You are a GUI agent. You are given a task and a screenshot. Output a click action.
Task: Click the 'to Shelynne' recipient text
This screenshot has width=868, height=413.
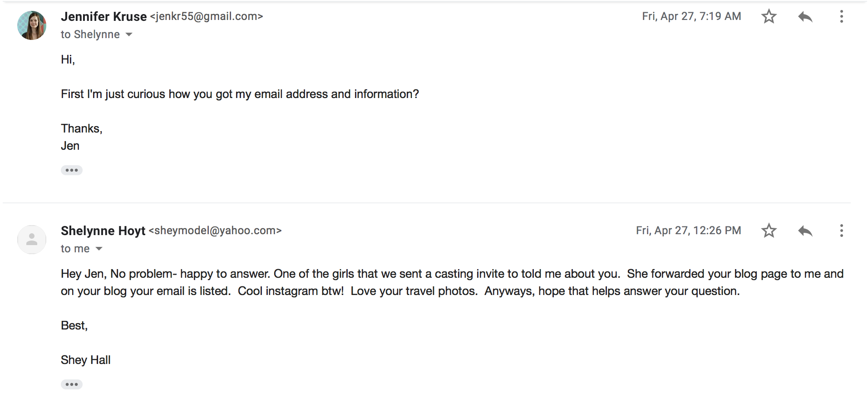point(90,34)
